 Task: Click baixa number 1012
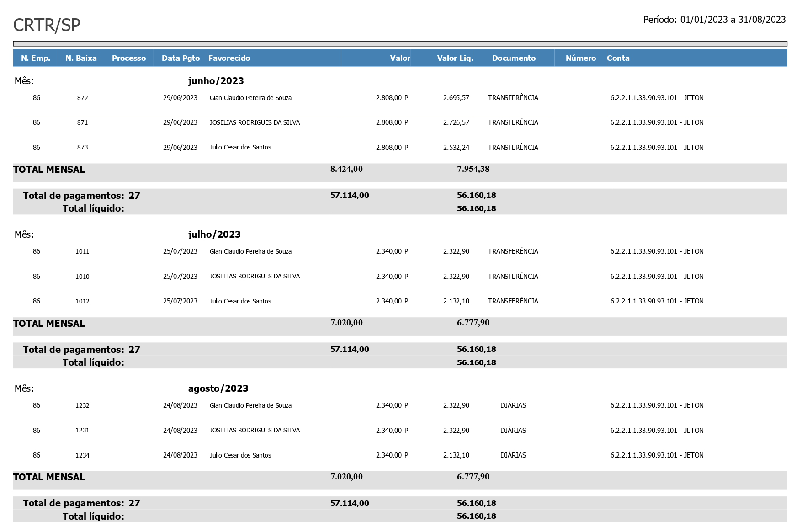[x=82, y=301]
